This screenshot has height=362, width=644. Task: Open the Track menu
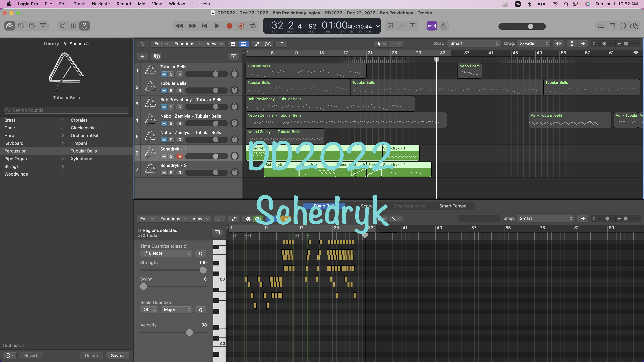click(x=79, y=4)
